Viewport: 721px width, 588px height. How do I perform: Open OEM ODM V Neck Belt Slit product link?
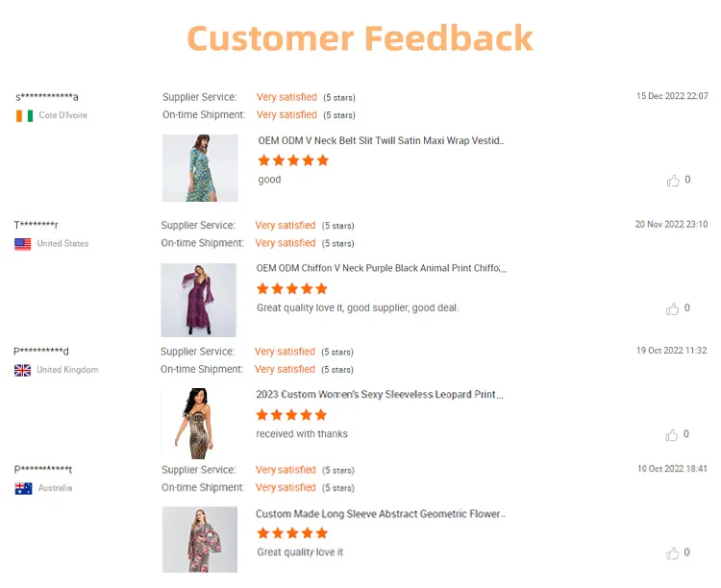(x=381, y=140)
